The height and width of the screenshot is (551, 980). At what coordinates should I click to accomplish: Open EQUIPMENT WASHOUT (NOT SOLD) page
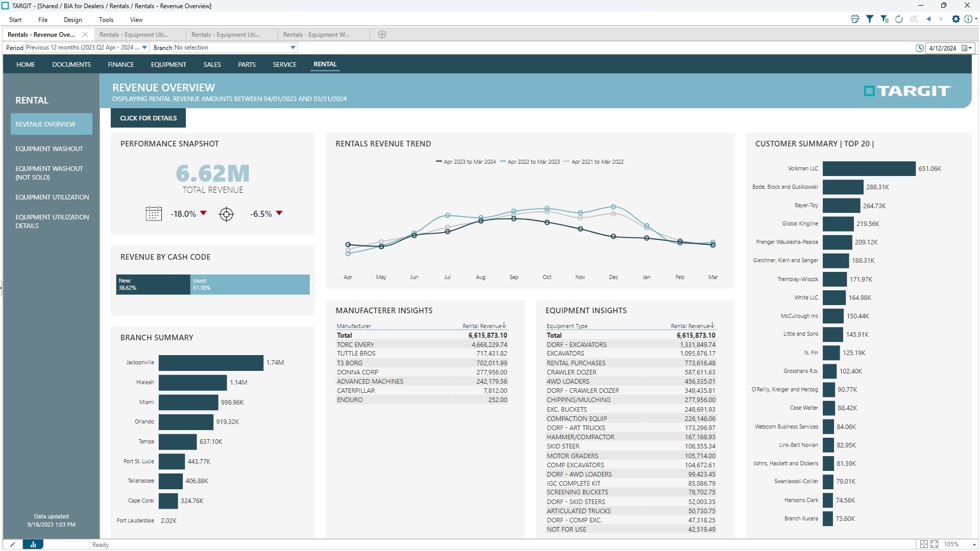[x=49, y=173]
